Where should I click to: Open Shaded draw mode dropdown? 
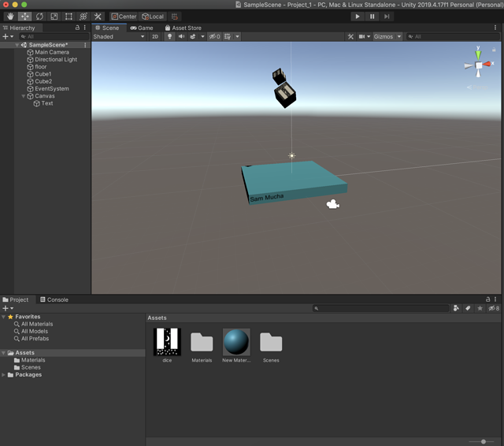(x=119, y=37)
